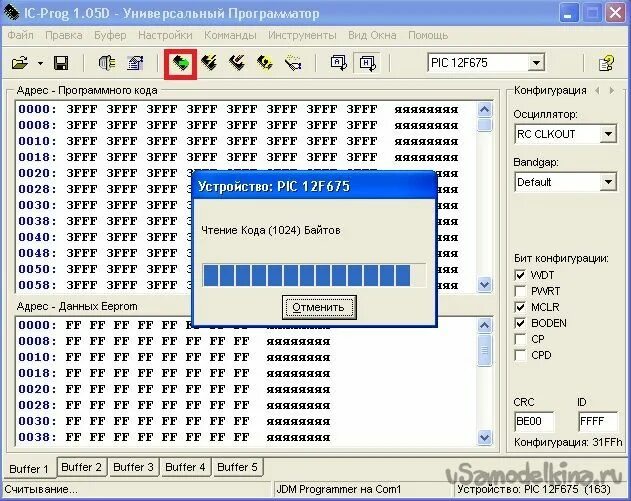631x501 pixels.
Task: Toggle the BODEN checkbox
Action: [x=520, y=323]
